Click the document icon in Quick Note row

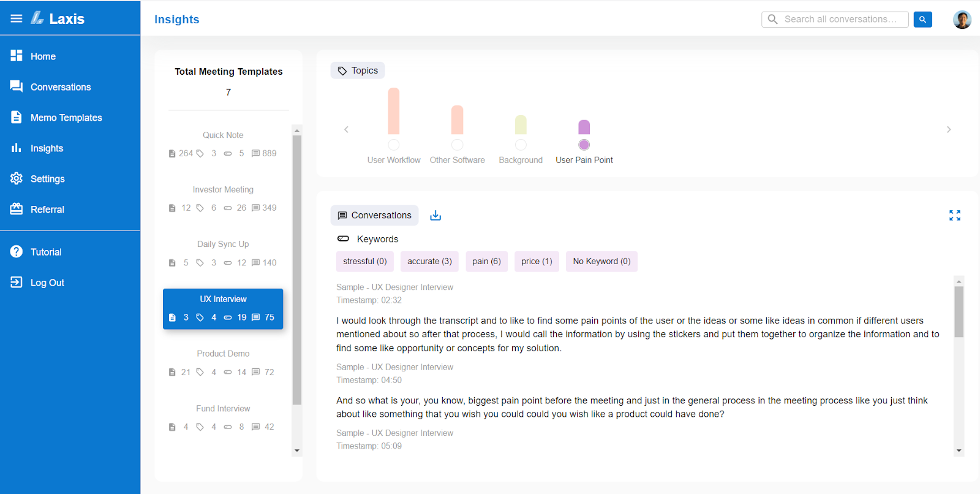click(x=172, y=154)
